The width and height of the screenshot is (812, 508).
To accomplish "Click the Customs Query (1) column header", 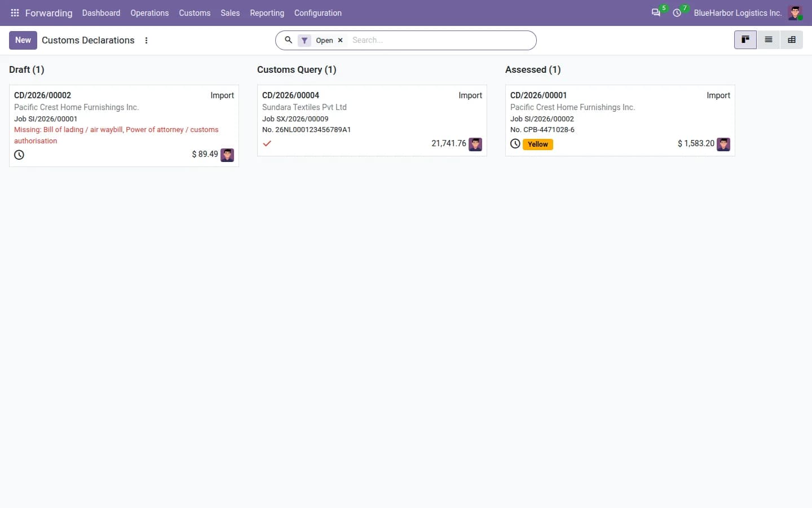I will point(297,69).
